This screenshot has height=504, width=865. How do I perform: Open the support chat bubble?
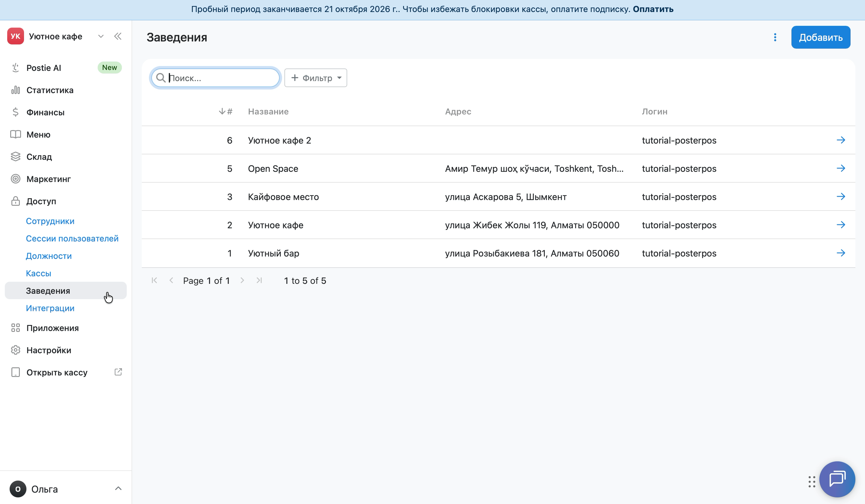coord(837,479)
